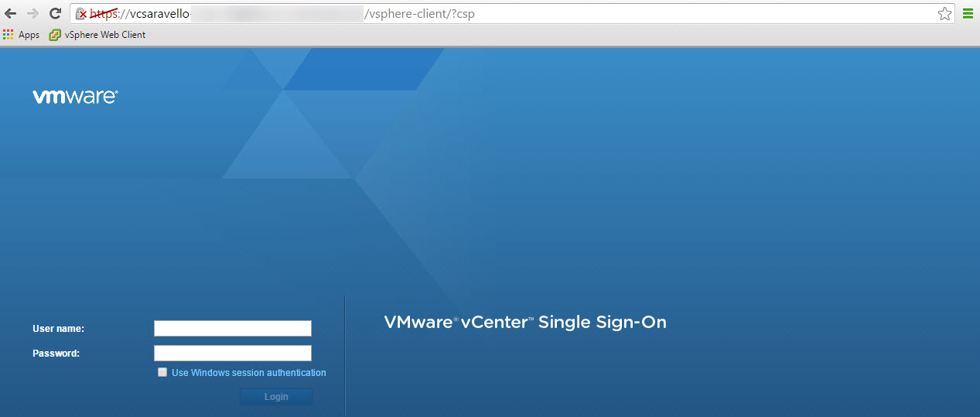Enable the Windows session authentication checkbox
Image resolution: width=980 pixels, height=417 pixels.
pyautogui.click(x=162, y=372)
